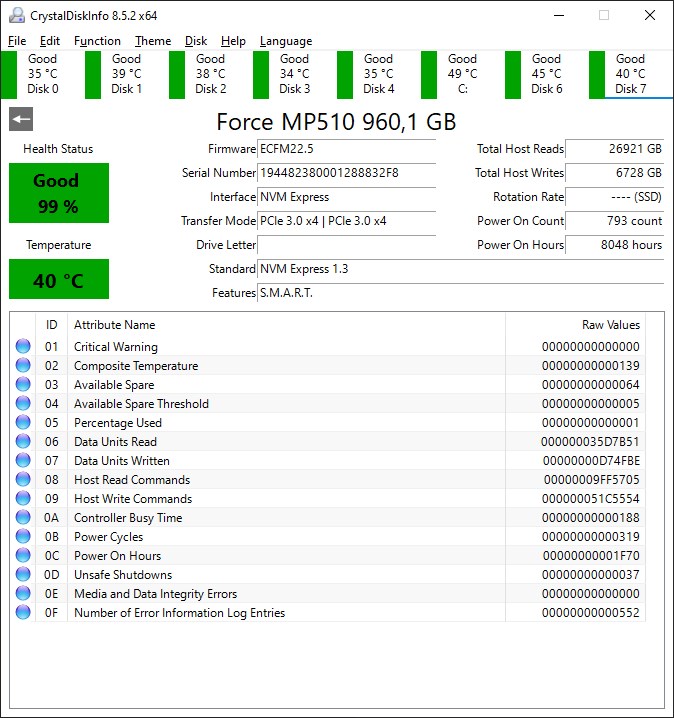The width and height of the screenshot is (674, 718).
Task: Click the status orb for Power Cycles
Action: (x=23, y=536)
